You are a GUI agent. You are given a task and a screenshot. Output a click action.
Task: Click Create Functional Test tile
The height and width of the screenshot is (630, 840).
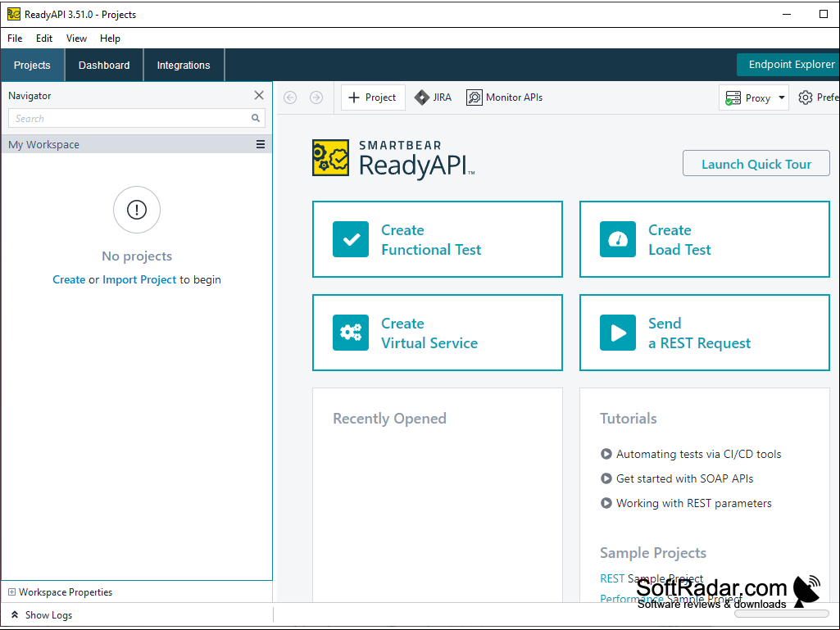coord(437,239)
